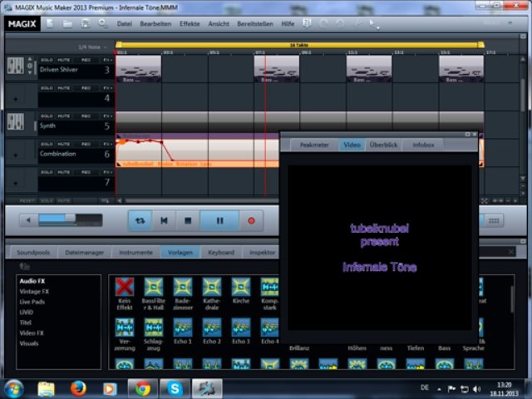Viewport: 532px width, 399px height.
Task: Switch to the Peakmeter tab
Action: pyautogui.click(x=314, y=145)
